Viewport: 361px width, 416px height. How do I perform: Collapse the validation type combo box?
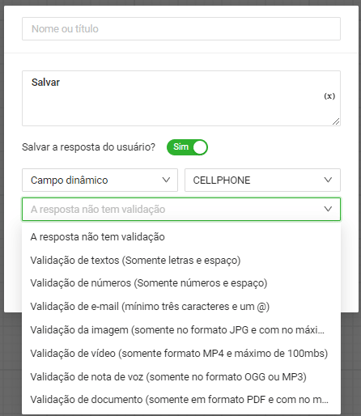pos(181,209)
